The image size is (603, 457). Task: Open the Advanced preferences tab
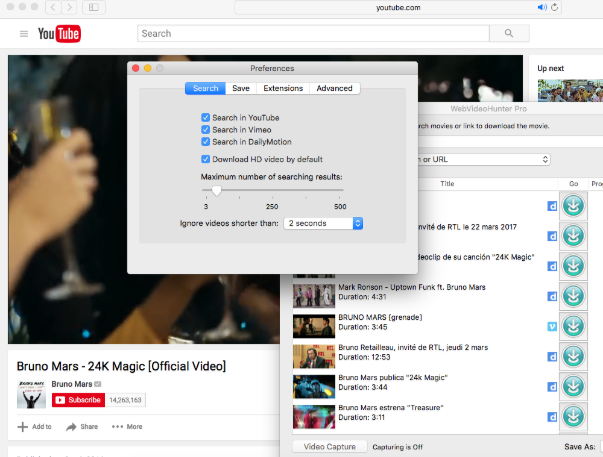(335, 88)
